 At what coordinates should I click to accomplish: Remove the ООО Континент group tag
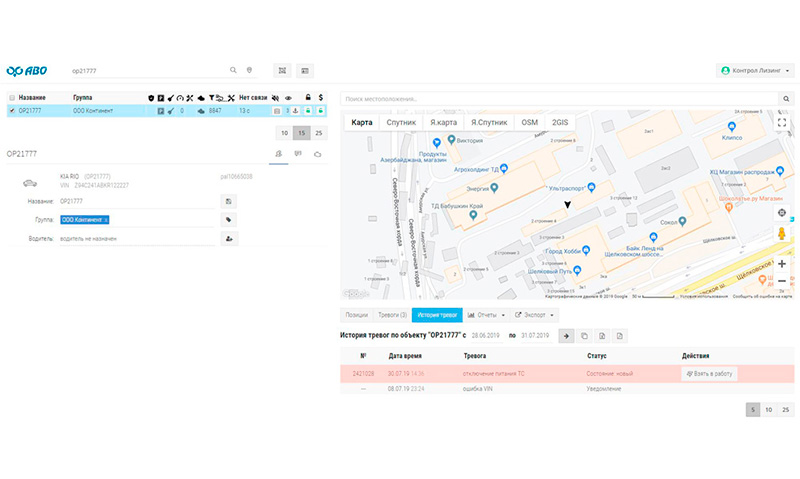click(x=106, y=220)
